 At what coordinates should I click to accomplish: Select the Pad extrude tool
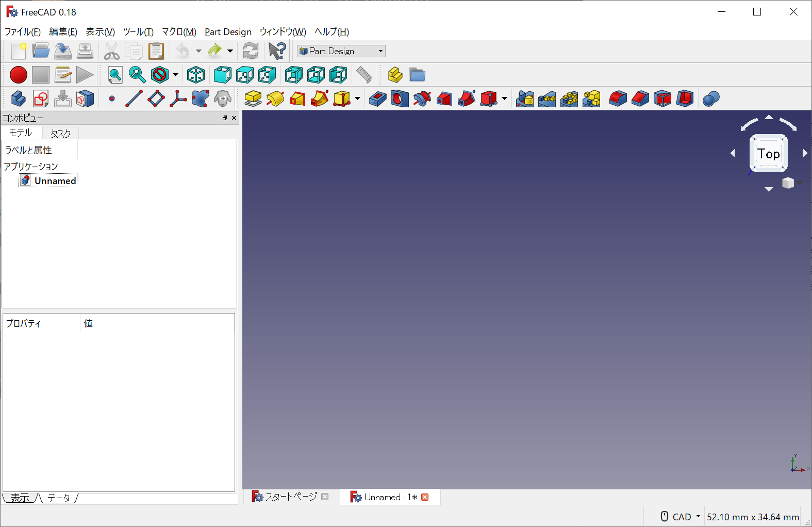(253, 98)
